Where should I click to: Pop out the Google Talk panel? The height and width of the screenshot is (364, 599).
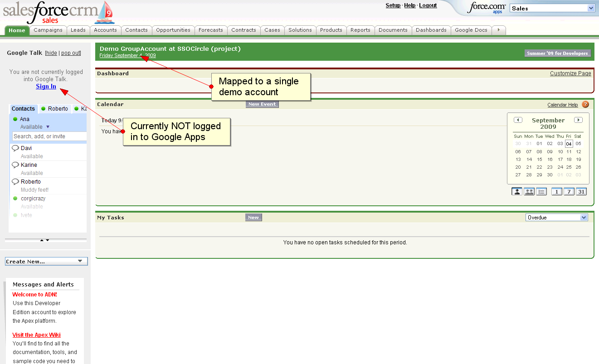tap(71, 53)
